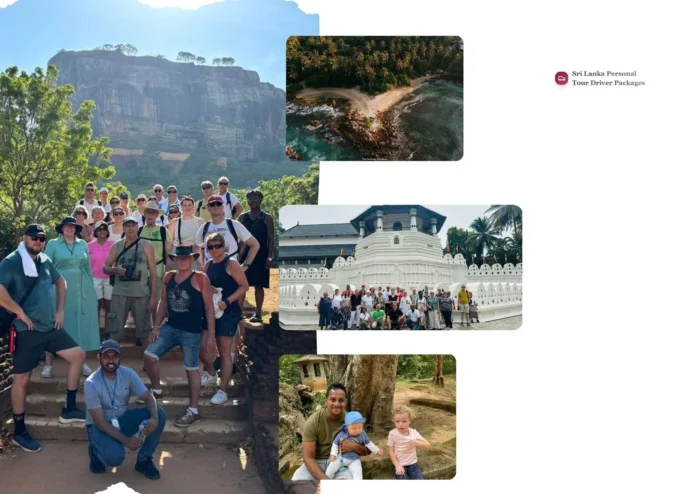Select the baby wearing the blue hat
696x494 pixels.
[350, 444]
